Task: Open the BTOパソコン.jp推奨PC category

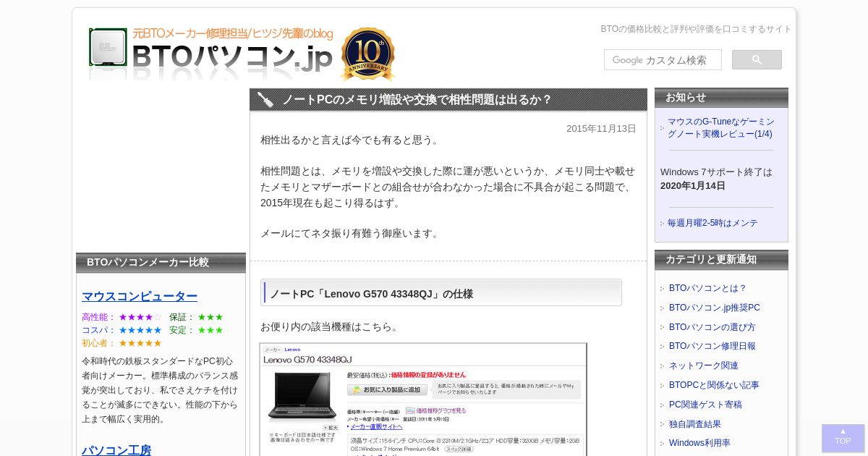Action: [715, 308]
